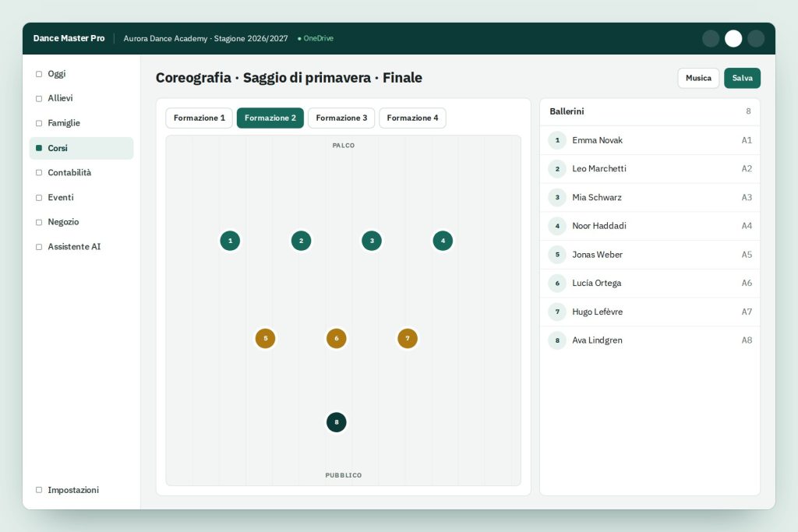Screen dimensions: 798x532
Task: Open the Allievi sidebar section
Action: (81, 98)
